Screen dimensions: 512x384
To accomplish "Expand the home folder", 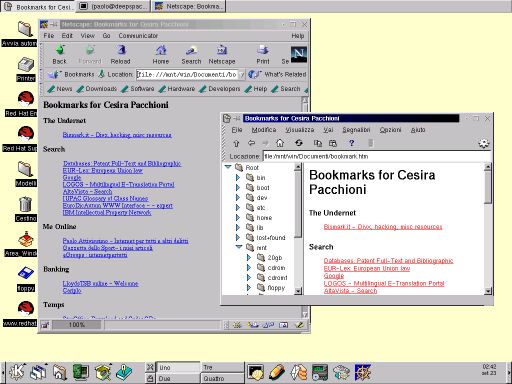I will pos(238,218).
